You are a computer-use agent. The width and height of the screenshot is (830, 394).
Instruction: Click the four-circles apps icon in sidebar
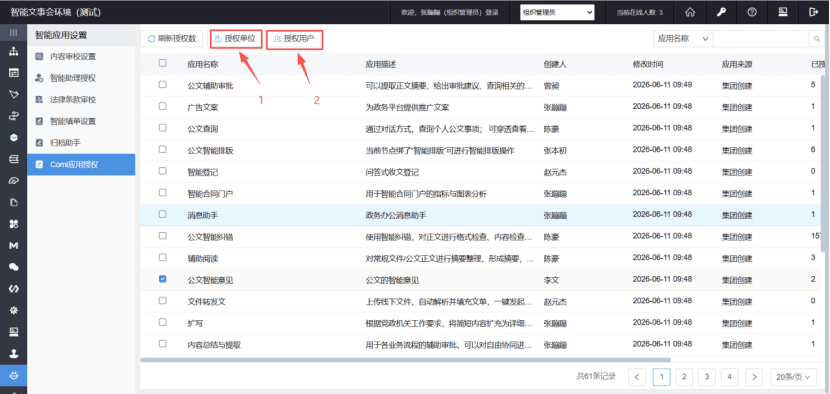[14, 224]
